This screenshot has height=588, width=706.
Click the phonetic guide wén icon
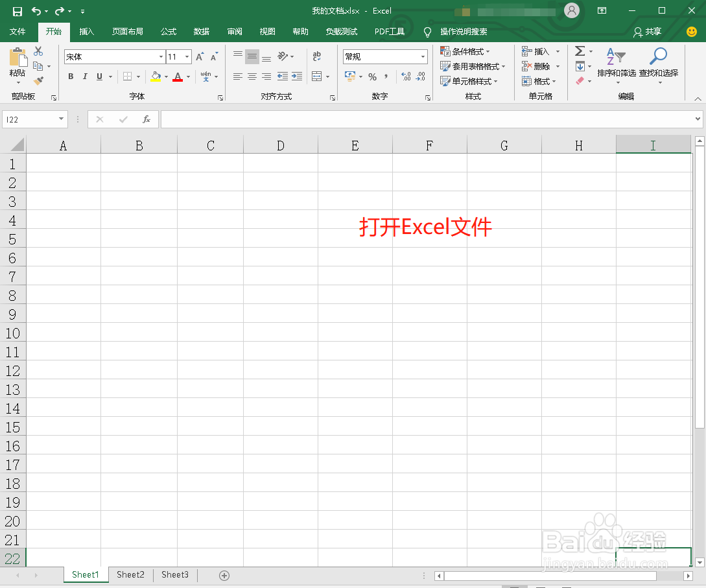click(x=206, y=76)
